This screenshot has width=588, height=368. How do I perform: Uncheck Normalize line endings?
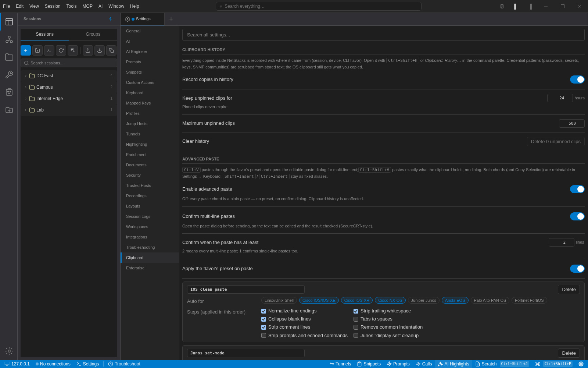(263, 311)
